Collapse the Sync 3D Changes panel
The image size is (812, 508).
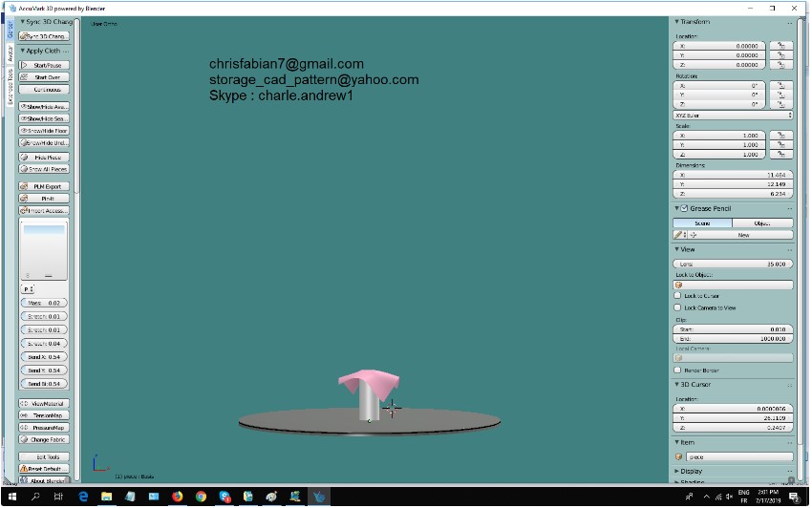[22, 22]
